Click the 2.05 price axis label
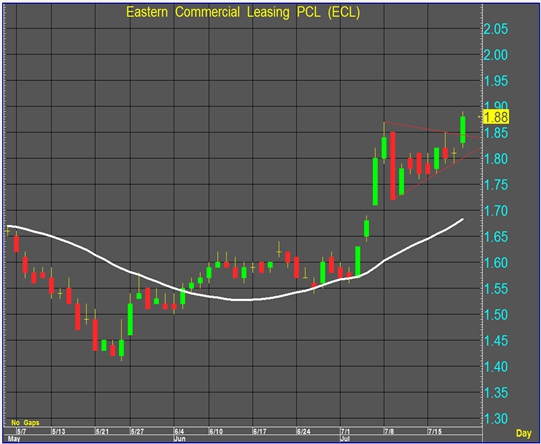This screenshot has width=541, height=444. point(496,29)
